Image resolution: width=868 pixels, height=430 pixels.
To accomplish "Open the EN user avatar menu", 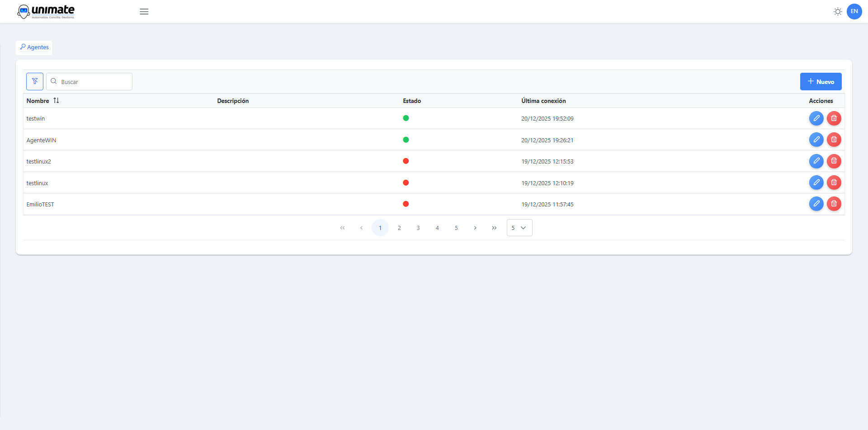I will point(854,12).
